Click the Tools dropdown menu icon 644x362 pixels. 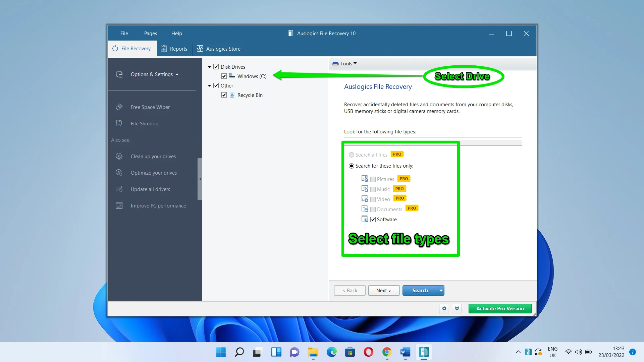[355, 63]
